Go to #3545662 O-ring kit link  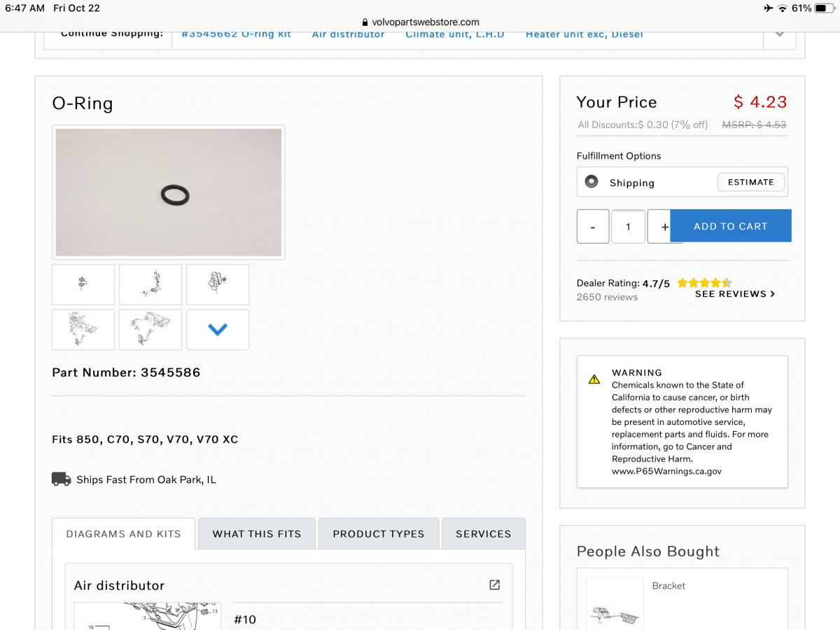click(236, 34)
